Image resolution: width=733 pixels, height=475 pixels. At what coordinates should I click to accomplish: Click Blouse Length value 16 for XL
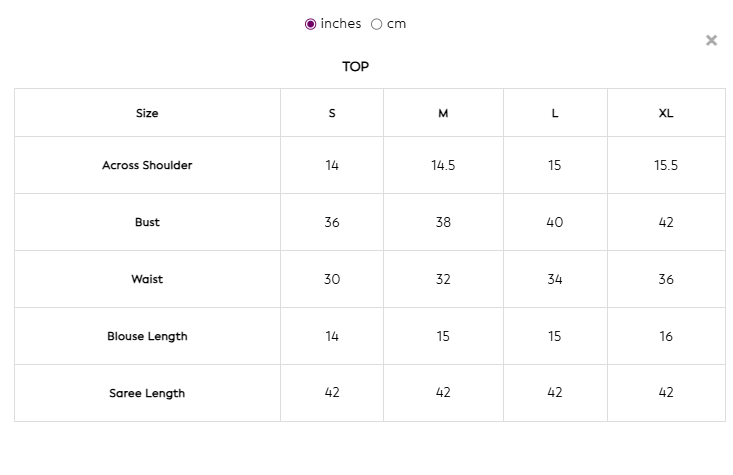(666, 336)
